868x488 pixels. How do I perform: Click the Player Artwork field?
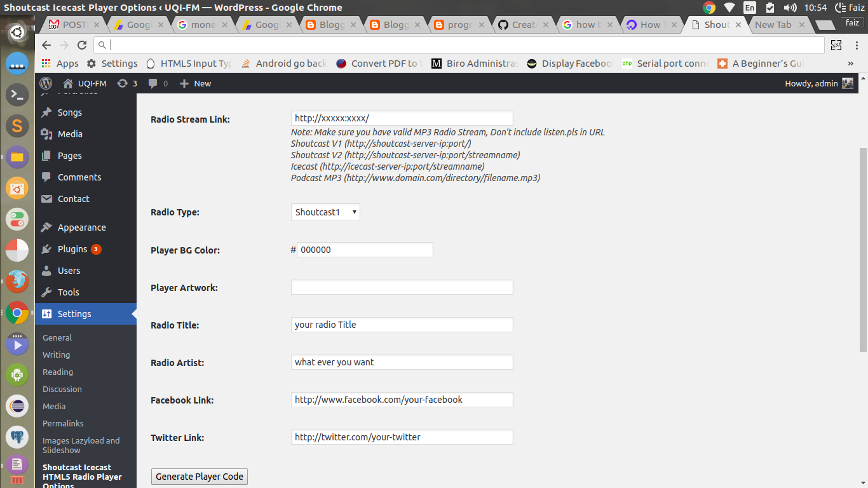click(402, 287)
